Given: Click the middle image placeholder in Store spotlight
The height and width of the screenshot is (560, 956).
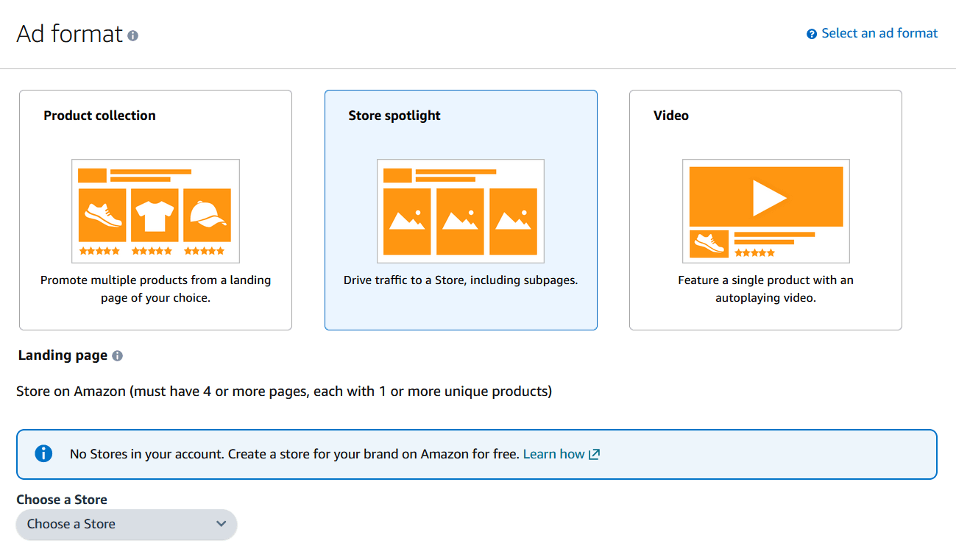Looking at the screenshot, I should point(460,221).
